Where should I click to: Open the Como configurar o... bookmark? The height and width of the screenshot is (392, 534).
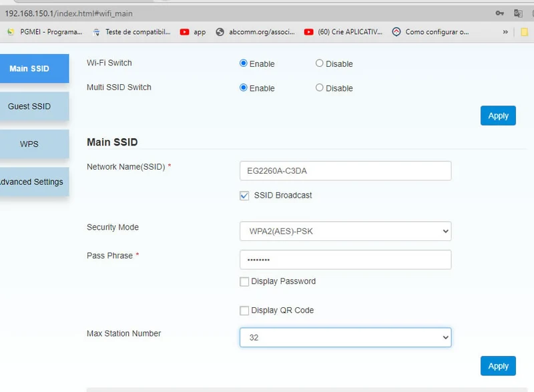pos(431,31)
